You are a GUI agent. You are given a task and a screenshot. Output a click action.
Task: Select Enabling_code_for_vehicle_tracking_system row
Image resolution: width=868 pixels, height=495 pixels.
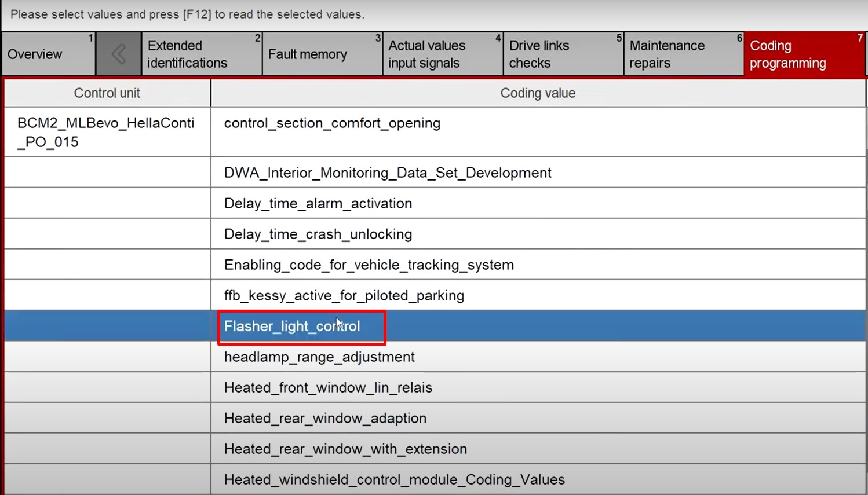[369, 265]
